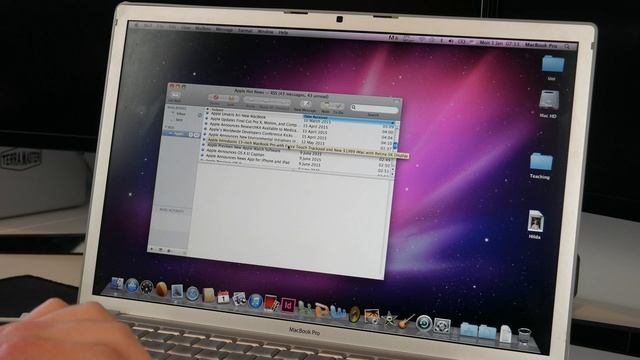
Task: Open Finder from the Dock
Action: 117,283
